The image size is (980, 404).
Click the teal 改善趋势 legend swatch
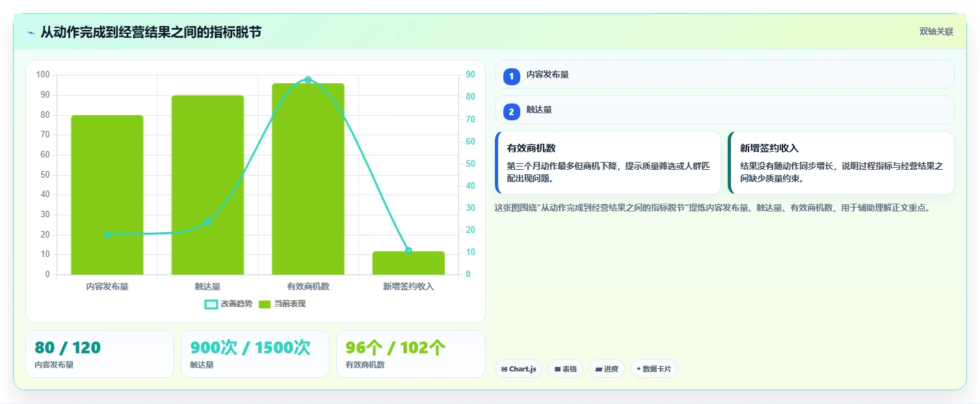(211, 304)
